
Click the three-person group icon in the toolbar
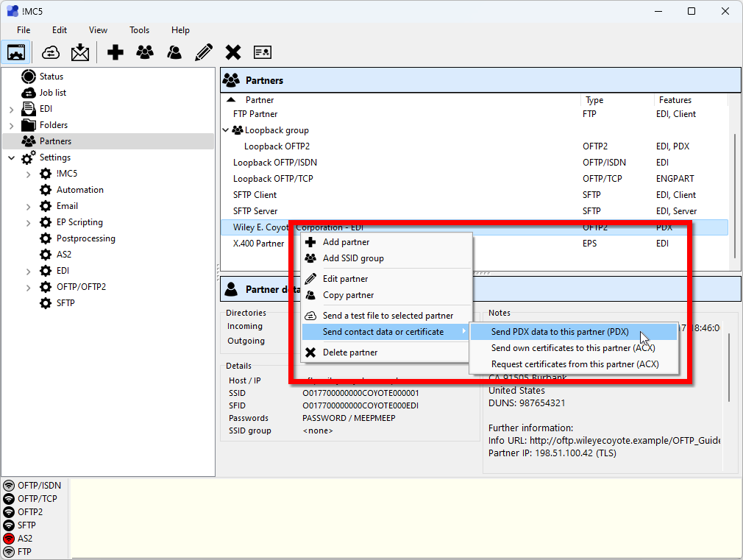(x=145, y=52)
